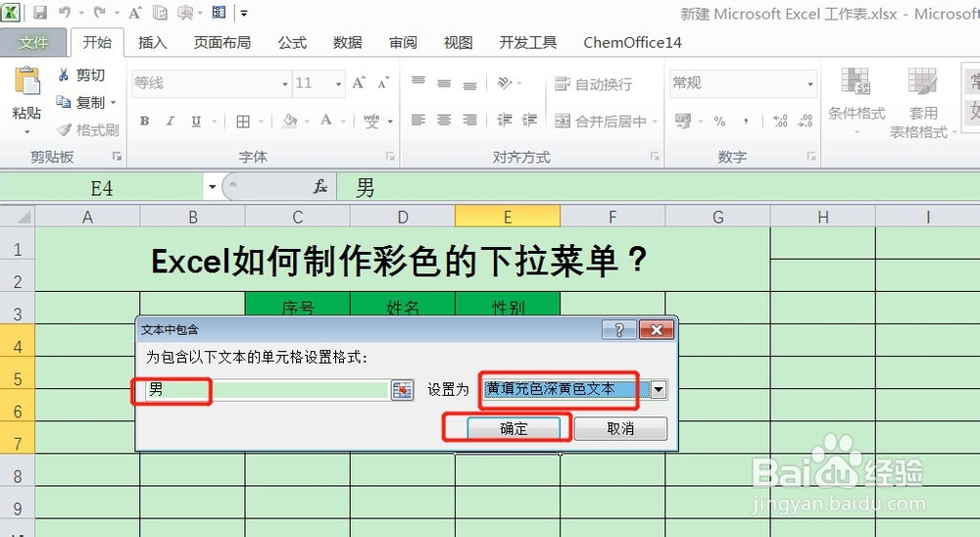The image size is (980, 537).
Task: Click the formula bar showing 男
Action: pos(659,187)
